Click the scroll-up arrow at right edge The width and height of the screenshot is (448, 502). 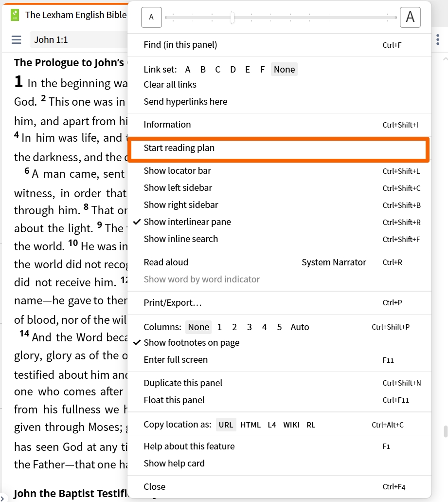445,59
